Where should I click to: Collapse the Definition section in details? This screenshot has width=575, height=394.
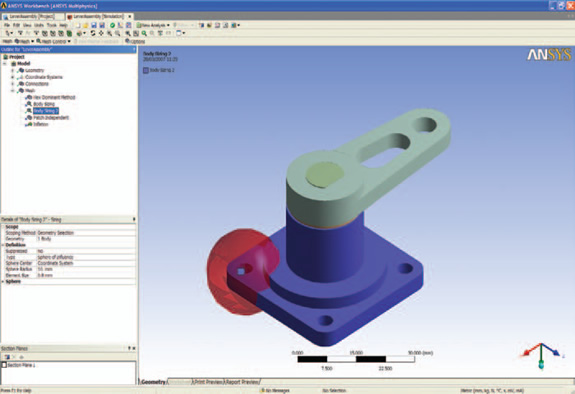pos(3,245)
